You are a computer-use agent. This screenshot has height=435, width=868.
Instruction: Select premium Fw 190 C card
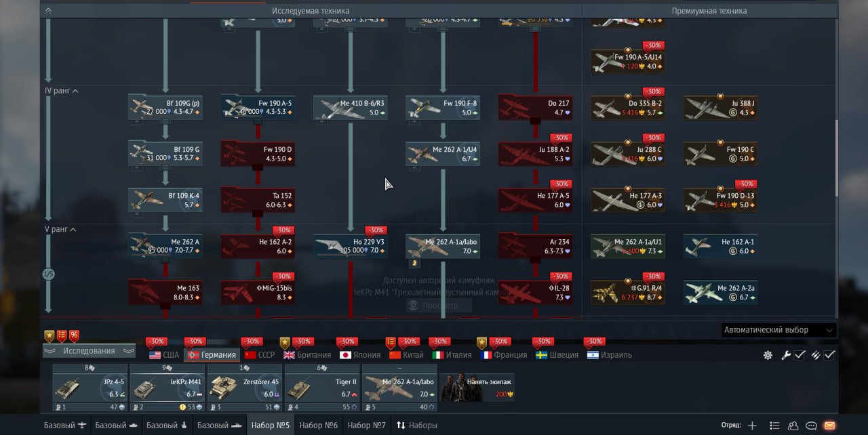click(x=720, y=153)
